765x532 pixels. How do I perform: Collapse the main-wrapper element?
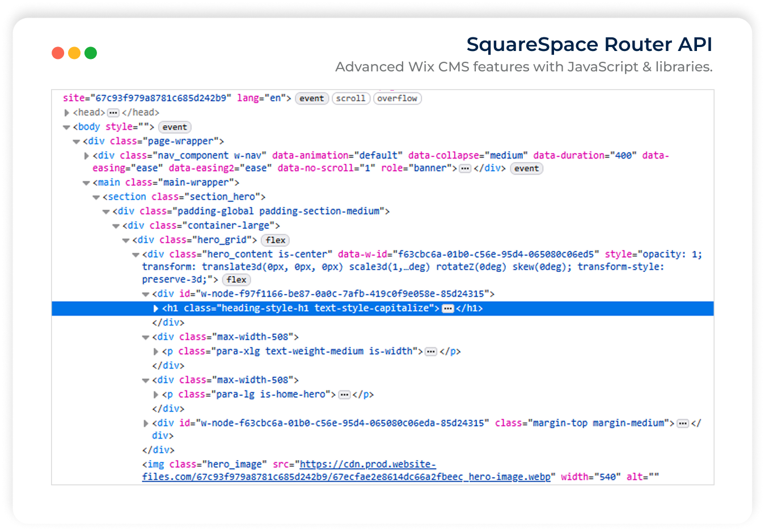coord(86,183)
